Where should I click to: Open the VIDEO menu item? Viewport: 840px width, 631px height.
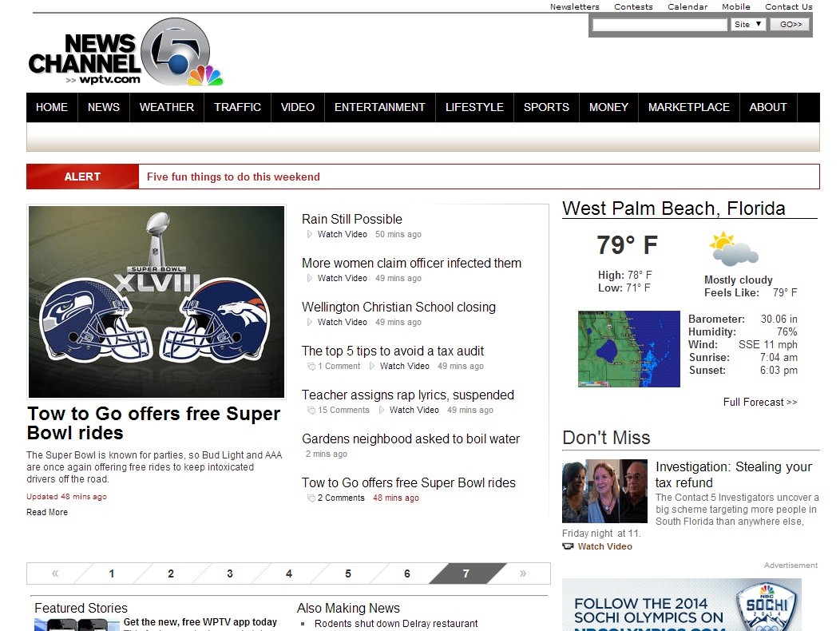tap(298, 107)
